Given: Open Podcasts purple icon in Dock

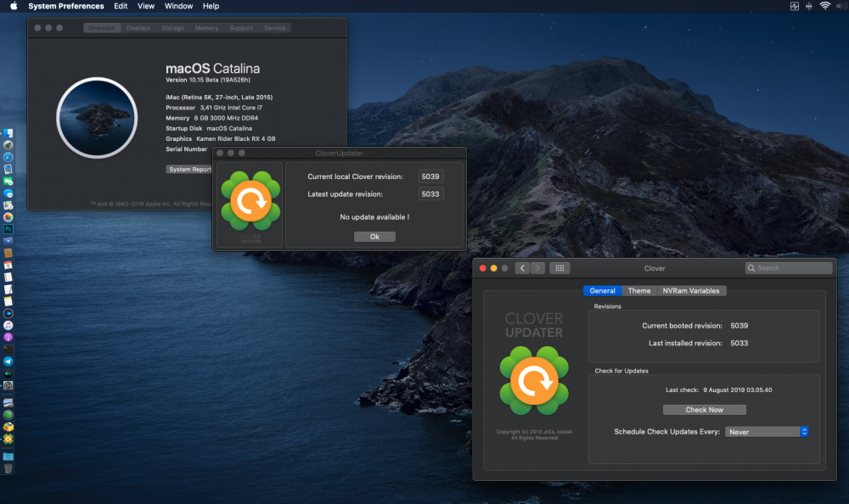Looking at the screenshot, I should click(8, 337).
